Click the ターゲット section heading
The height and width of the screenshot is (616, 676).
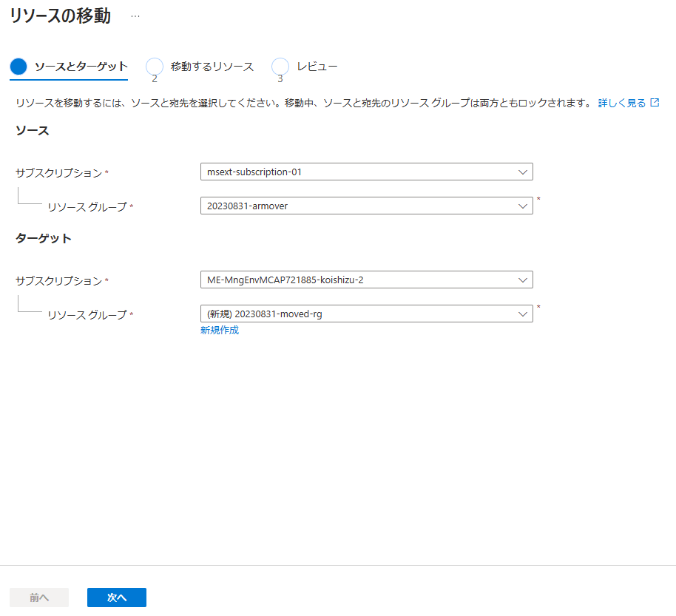(44, 238)
